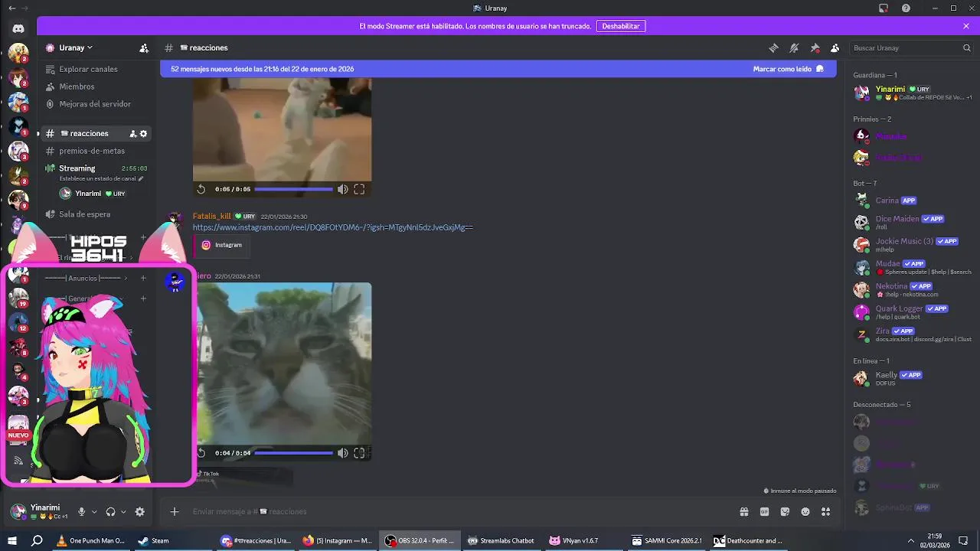Click the search magnifier in Buscar Uranay
Screen dimensions: 980x551
pyautogui.click(x=966, y=47)
